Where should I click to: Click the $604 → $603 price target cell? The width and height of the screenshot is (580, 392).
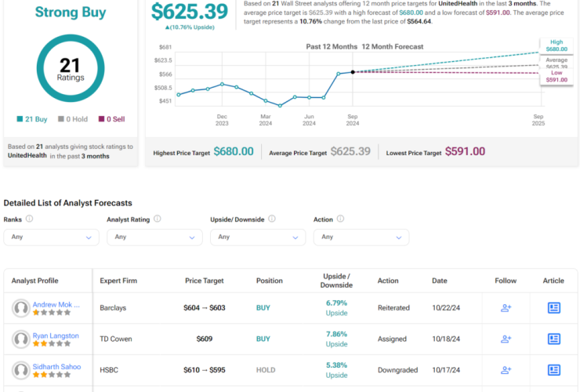[205, 307]
